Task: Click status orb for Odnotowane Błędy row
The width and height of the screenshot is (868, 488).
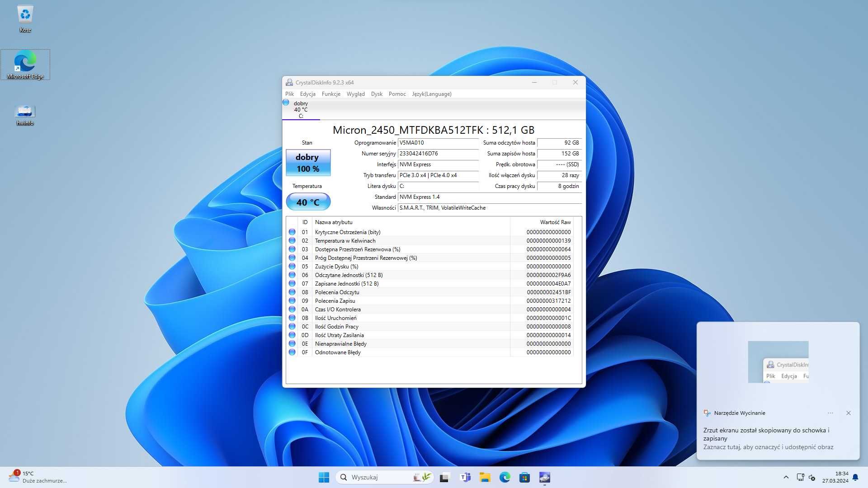Action: pyautogui.click(x=292, y=352)
